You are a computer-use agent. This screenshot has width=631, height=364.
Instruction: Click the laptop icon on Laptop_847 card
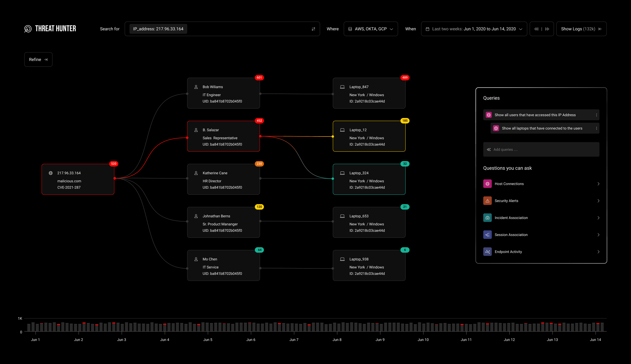coord(342,87)
